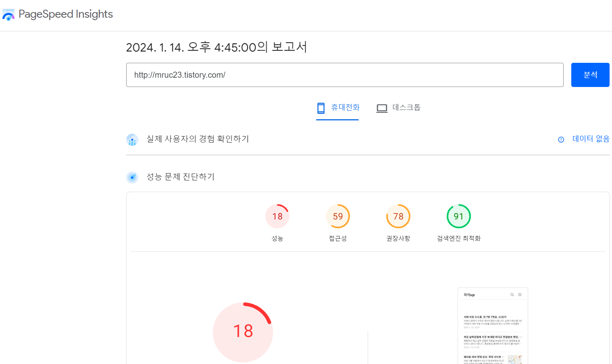Click the 성능 문제 진단하기 section icon
612x364 pixels.
click(132, 177)
